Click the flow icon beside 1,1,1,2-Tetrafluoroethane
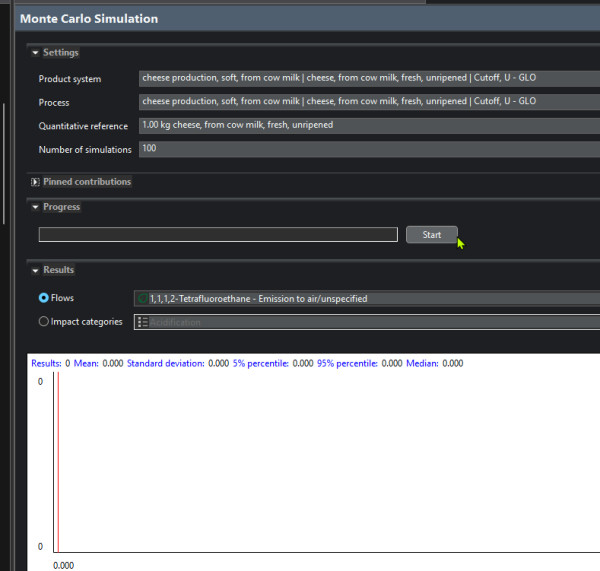Image resolution: width=600 pixels, height=571 pixels. click(x=143, y=298)
